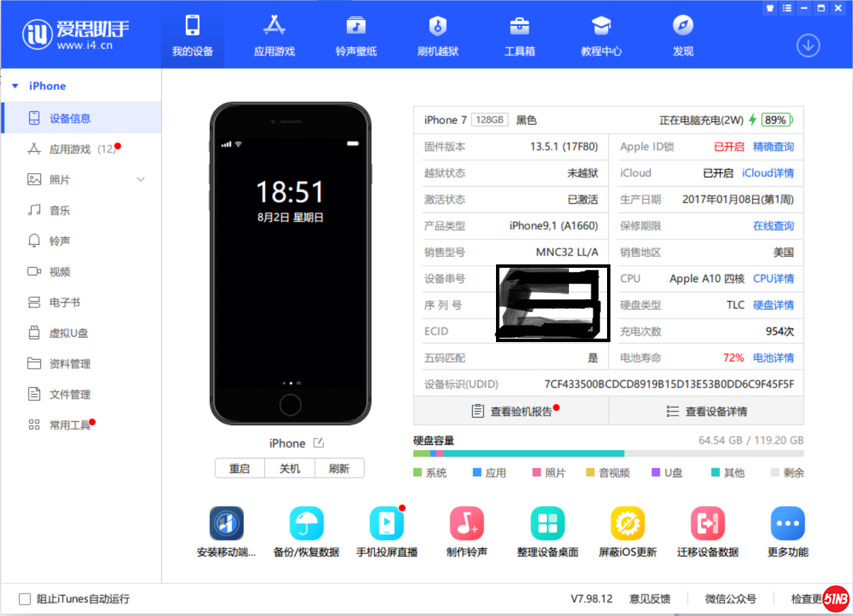Select 应用游戏 (12) in the sidebar
This screenshot has width=853, height=616.
pos(82,149)
